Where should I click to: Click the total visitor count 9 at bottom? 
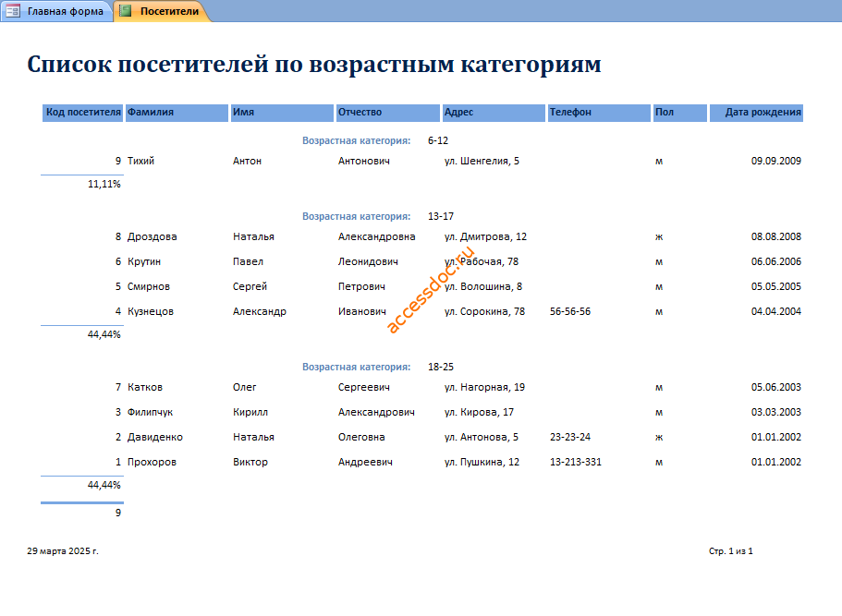click(x=118, y=513)
